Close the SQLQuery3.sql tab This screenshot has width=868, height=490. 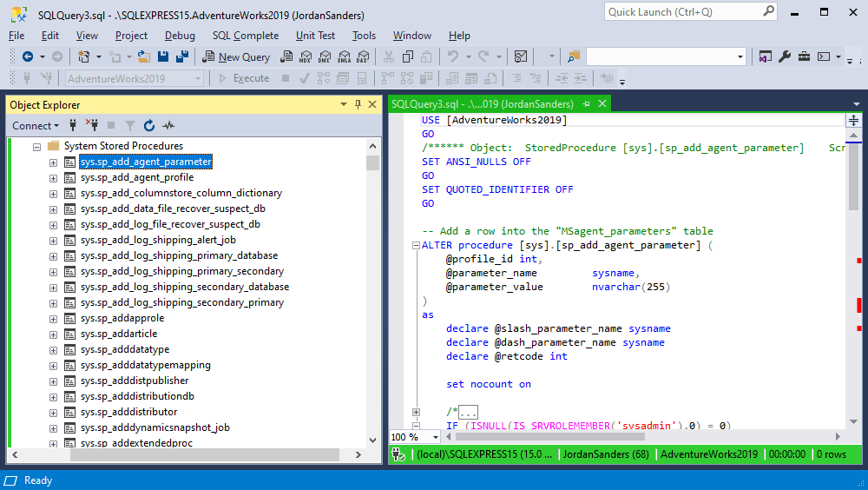tap(602, 103)
